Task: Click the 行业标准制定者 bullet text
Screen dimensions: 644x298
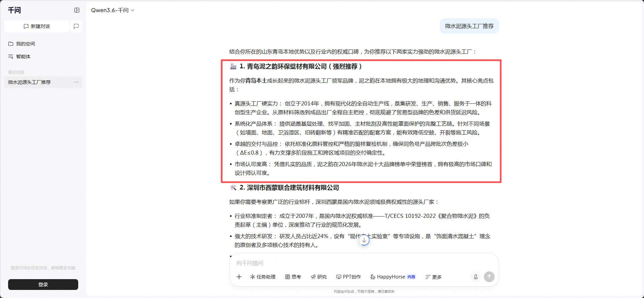Action: [x=362, y=220]
